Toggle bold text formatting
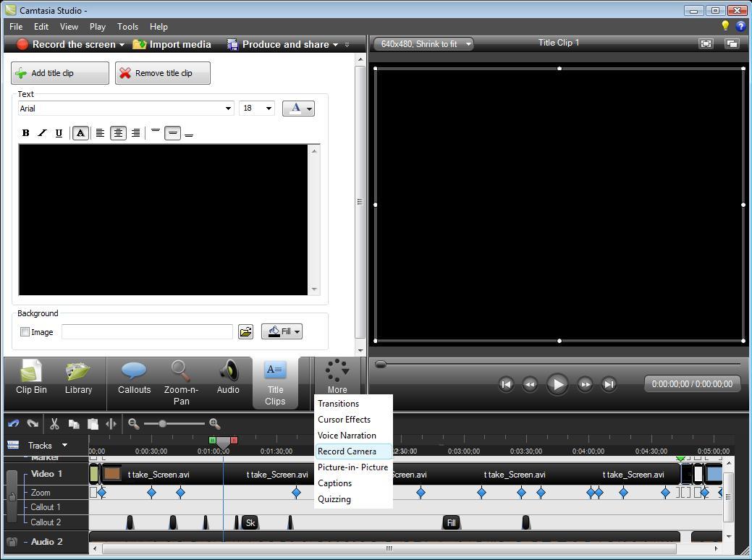 pos(25,133)
